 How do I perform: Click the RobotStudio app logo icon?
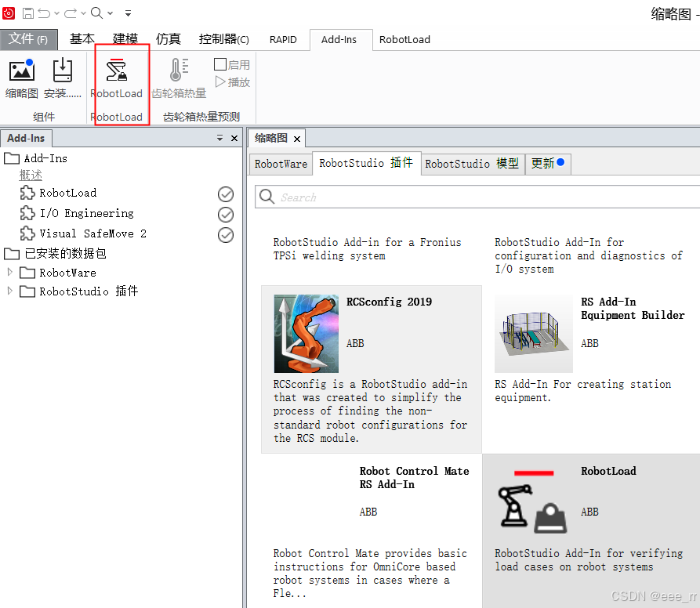[9, 13]
